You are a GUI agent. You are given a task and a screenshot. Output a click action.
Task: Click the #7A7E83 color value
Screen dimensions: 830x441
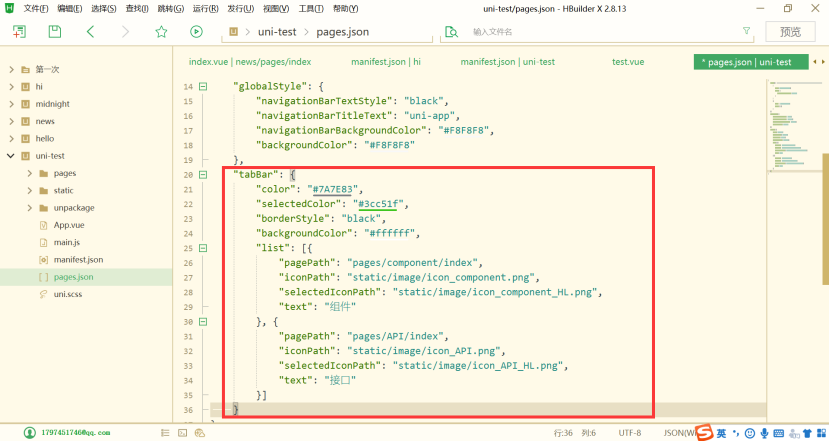point(332,190)
